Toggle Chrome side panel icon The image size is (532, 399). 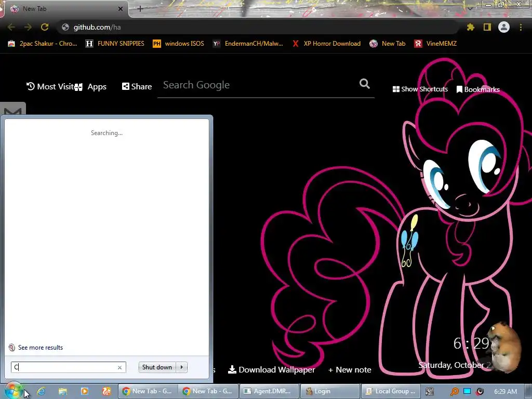pos(487,27)
